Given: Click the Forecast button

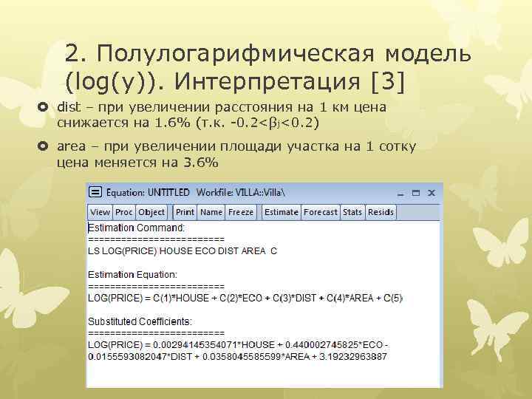Looking at the screenshot, I should (x=320, y=212).
